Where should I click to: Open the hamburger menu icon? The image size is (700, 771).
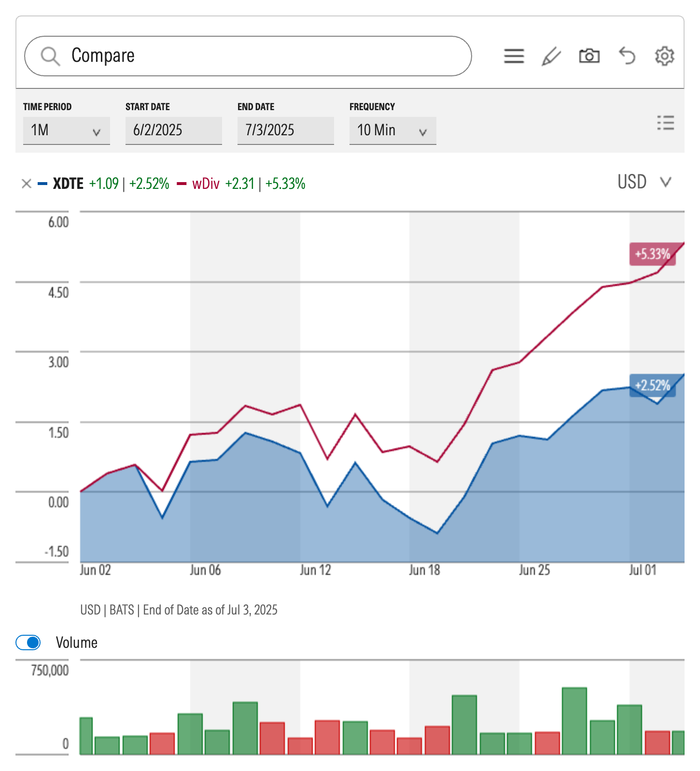[514, 56]
